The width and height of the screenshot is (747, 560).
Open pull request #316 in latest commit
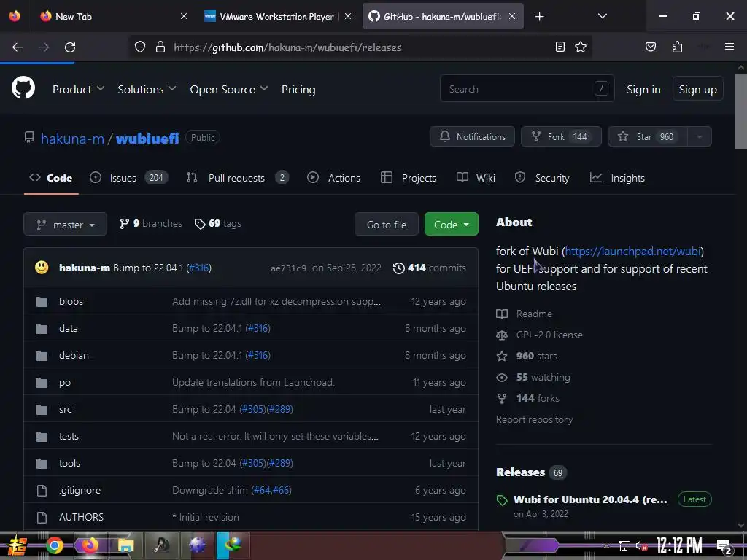(x=199, y=268)
